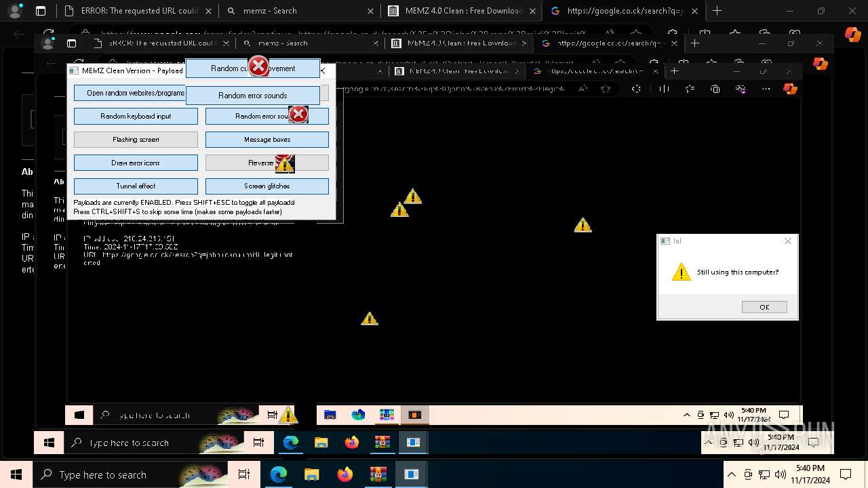Toggle the Message boxes payload
The image size is (868, 488).
(x=267, y=140)
